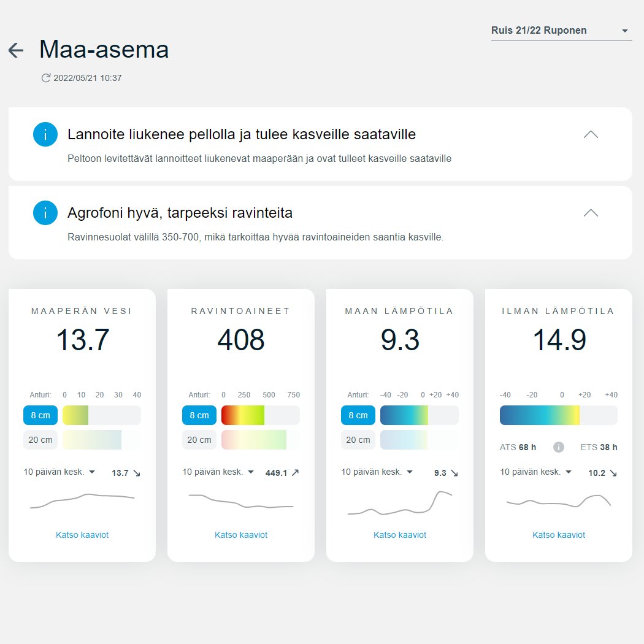The image size is (644, 644).
Task: Open Katso kaaviot link for Ilman lämpötila
Action: point(559,535)
